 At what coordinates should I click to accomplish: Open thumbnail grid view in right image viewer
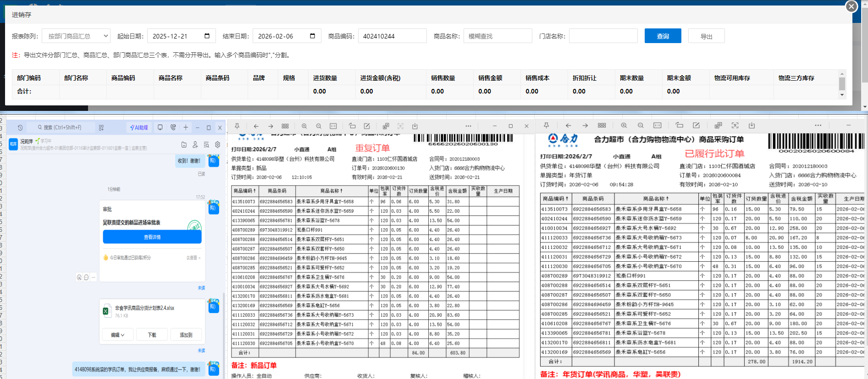pos(602,125)
